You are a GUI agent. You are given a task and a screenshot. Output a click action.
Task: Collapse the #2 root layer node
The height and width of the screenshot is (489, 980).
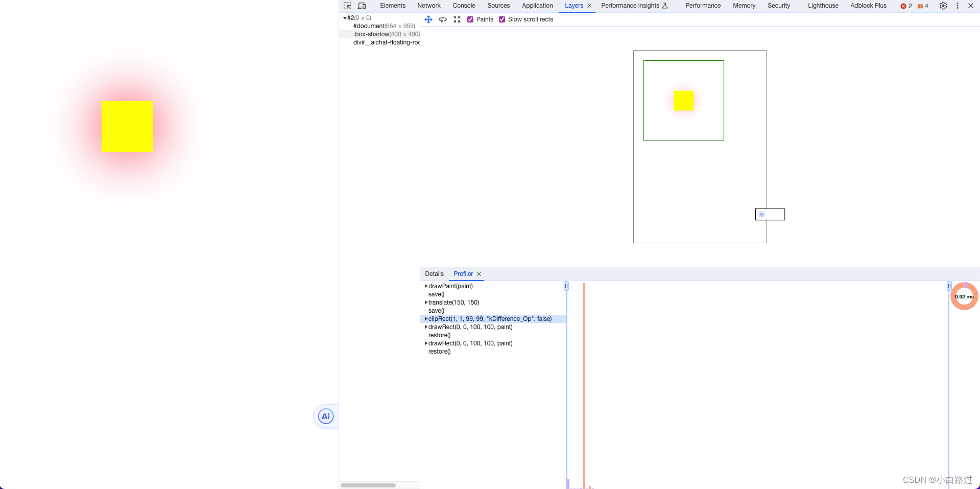point(345,18)
